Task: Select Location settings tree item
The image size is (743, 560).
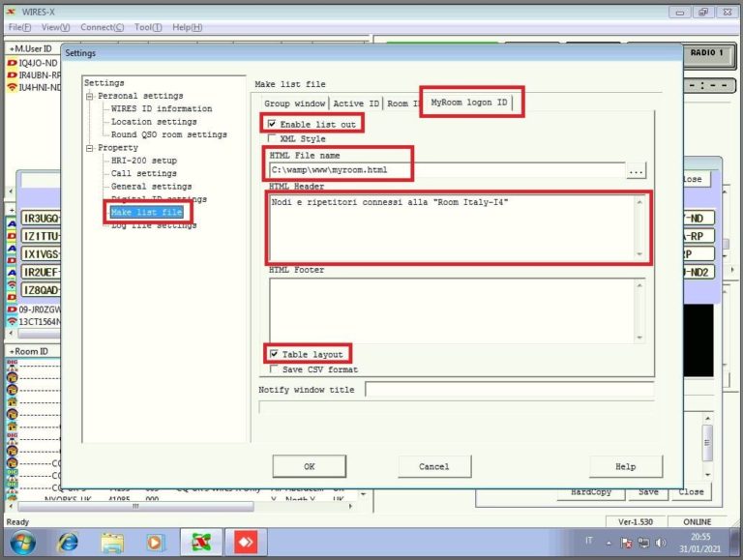Action: (x=154, y=122)
